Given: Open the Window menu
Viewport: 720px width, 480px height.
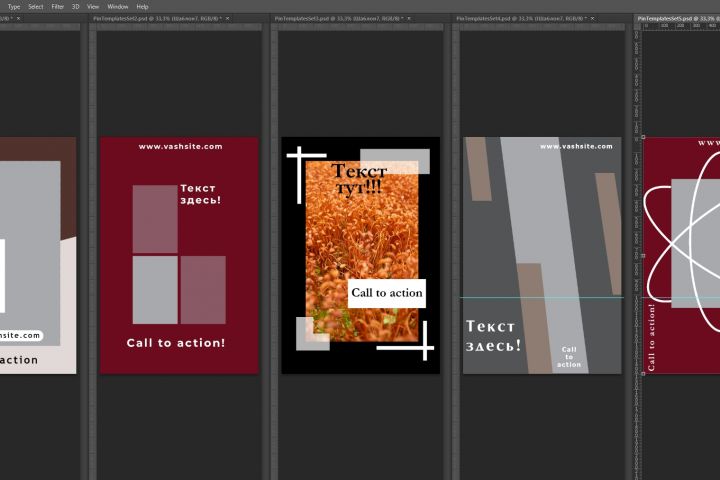Looking at the screenshot, I should point(118,6).
